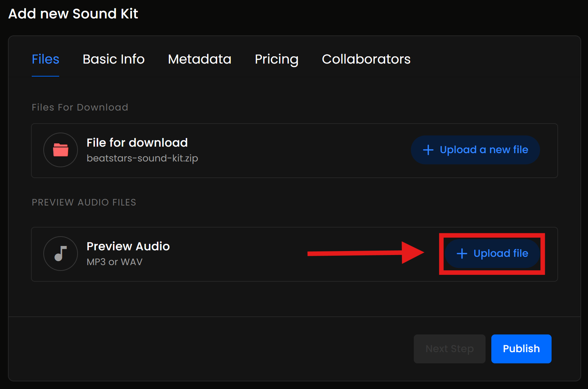Select the beatstars-sound-kit.zip filename
This screenshot has height=389, width=588.
point(142,159)
